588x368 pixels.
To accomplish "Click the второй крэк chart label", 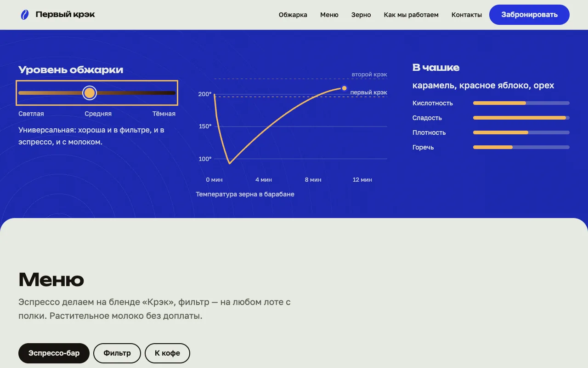I will [369, 74].
